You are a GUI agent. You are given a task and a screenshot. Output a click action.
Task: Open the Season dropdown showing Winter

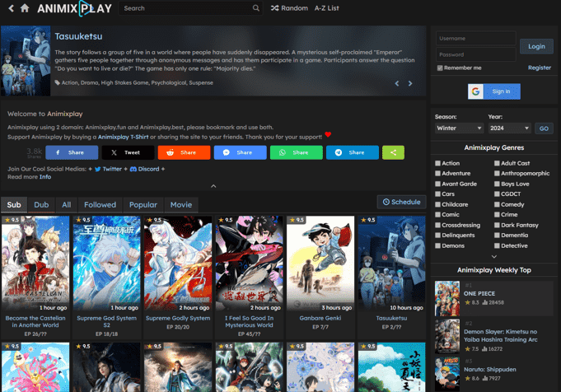458,128
